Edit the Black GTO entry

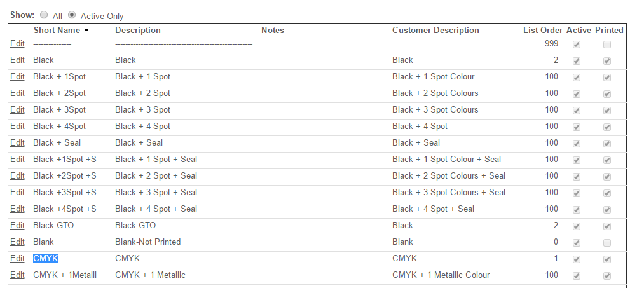pos(17,225)
